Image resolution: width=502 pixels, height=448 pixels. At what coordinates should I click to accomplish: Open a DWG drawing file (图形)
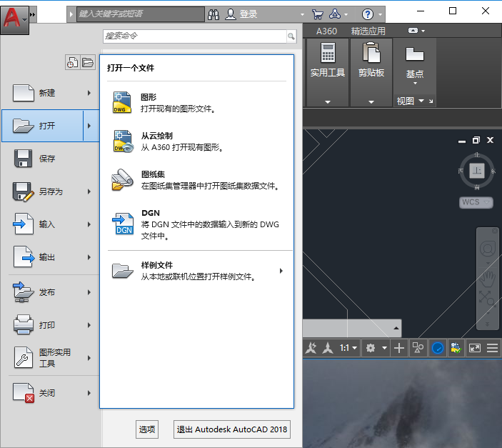tap(196, 103)
